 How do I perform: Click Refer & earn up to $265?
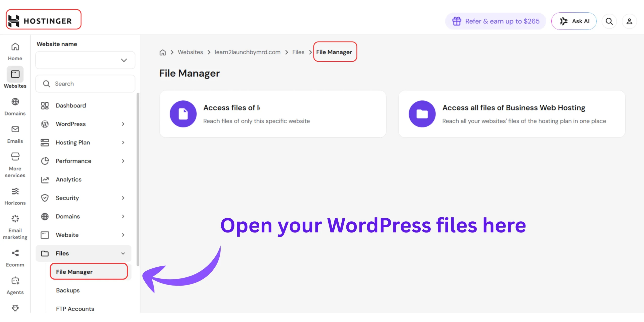pyautogui.click(x=496, y=21)
